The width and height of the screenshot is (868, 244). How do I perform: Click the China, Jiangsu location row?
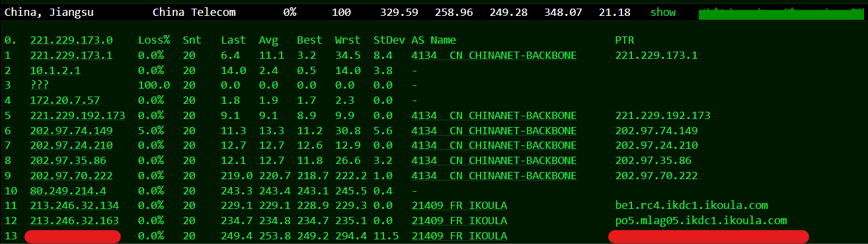(434, 13)
